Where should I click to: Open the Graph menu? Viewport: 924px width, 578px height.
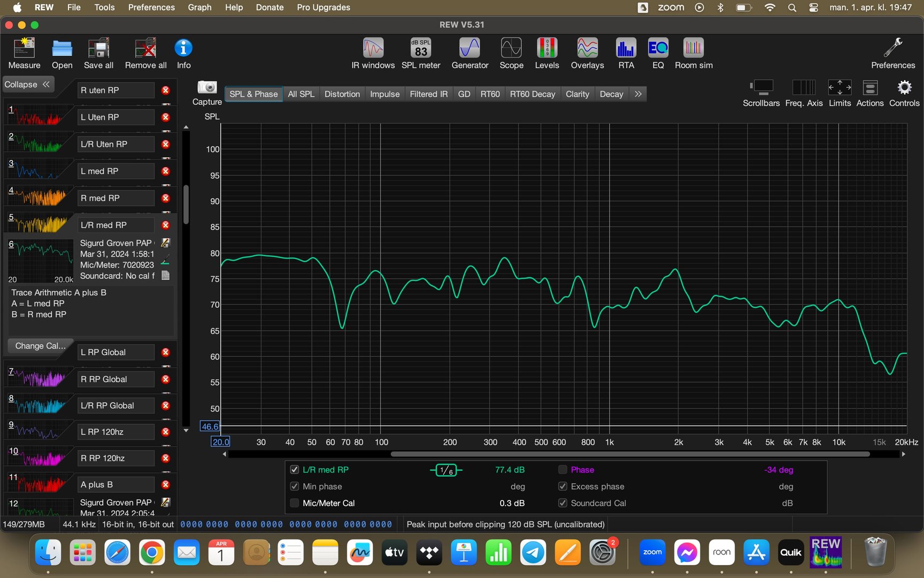pyautogui.click(x=199, y=7)
